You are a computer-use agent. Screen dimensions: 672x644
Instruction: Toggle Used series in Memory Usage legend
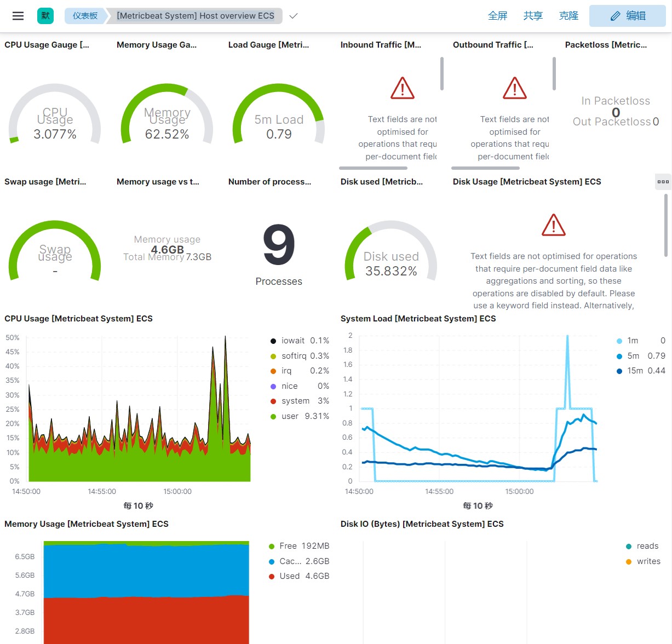click(299, 576)
